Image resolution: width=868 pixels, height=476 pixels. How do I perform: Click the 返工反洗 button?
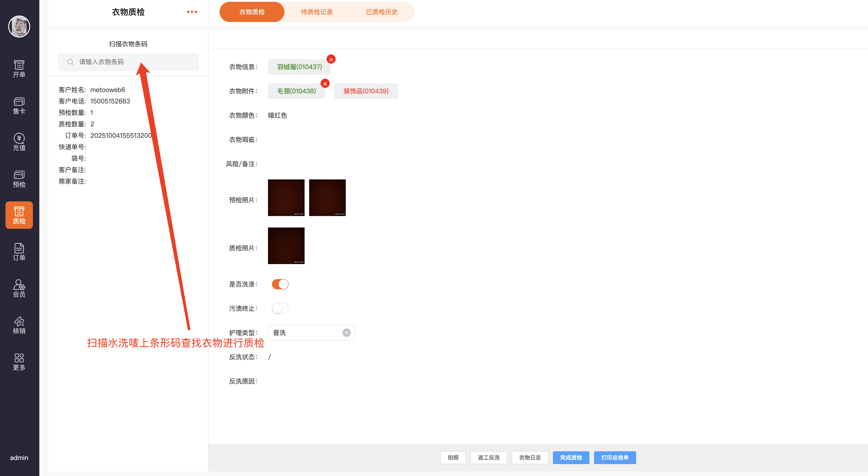point(489,457)
